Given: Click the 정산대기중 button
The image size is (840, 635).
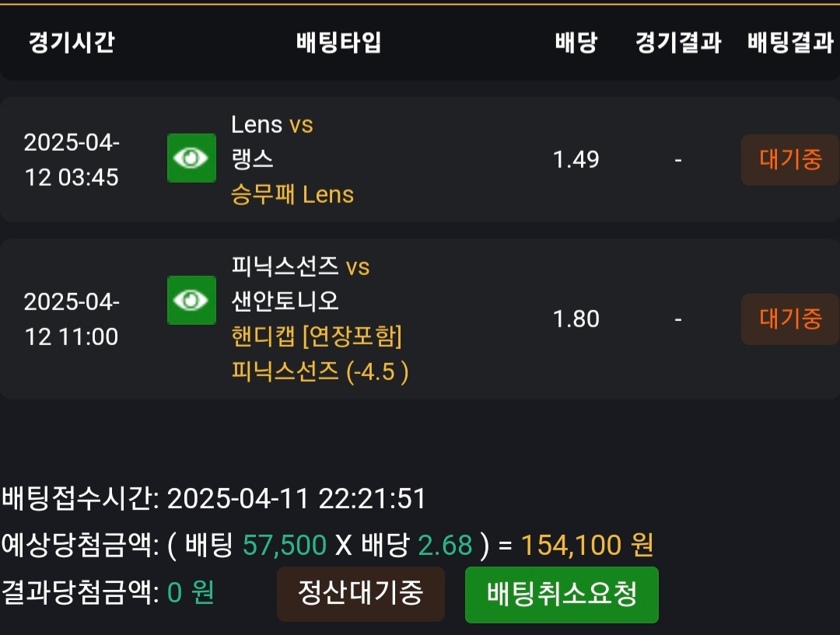Looking at the screenshot, I should (x=360, y=594).
